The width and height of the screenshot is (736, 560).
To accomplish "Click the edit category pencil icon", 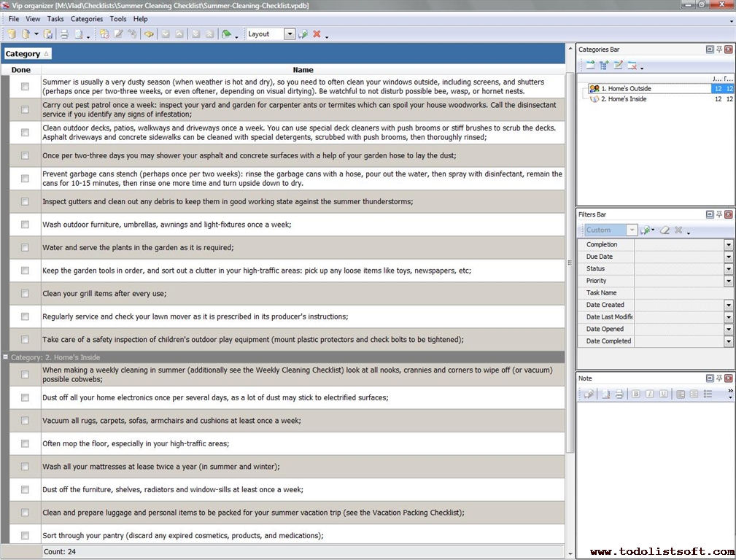I will point(618,66).
